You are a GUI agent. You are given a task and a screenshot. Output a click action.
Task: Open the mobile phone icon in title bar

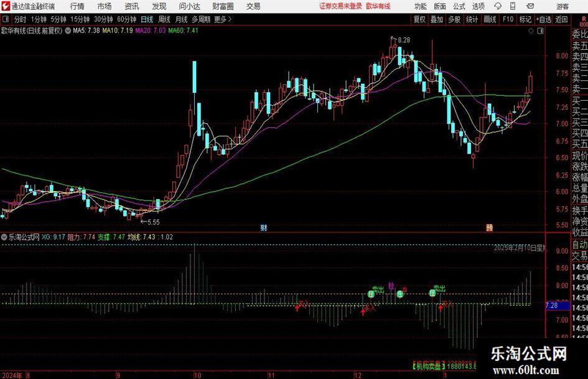pos(513,6)
